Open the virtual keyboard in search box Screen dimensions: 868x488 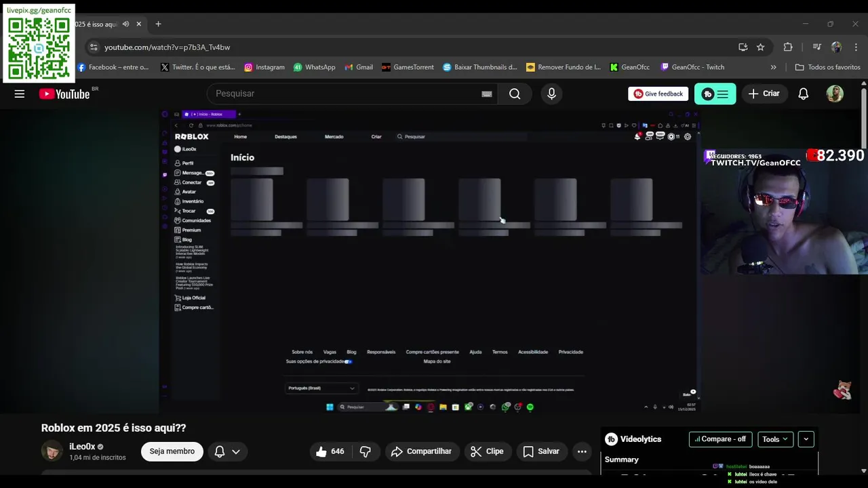coord(486,94)
